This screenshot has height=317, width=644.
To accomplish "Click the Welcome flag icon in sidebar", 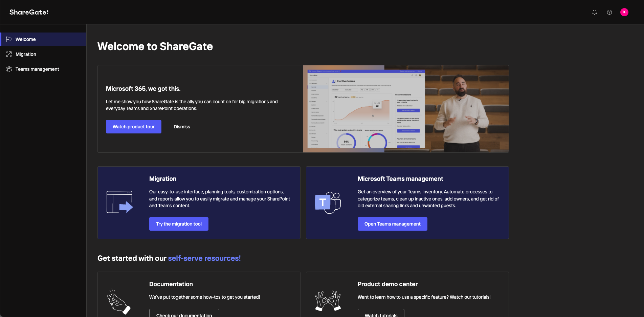I will tap(9, 39).
